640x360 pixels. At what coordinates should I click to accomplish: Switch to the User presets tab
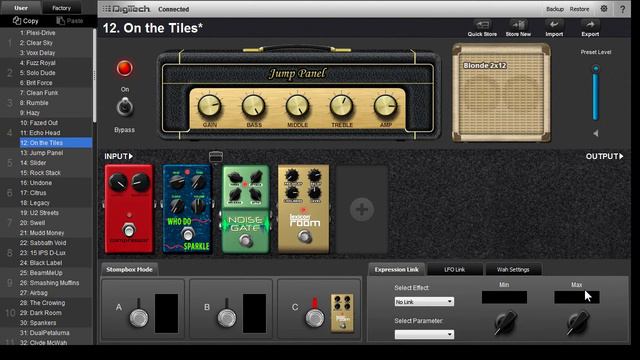[x=20, y=8]
